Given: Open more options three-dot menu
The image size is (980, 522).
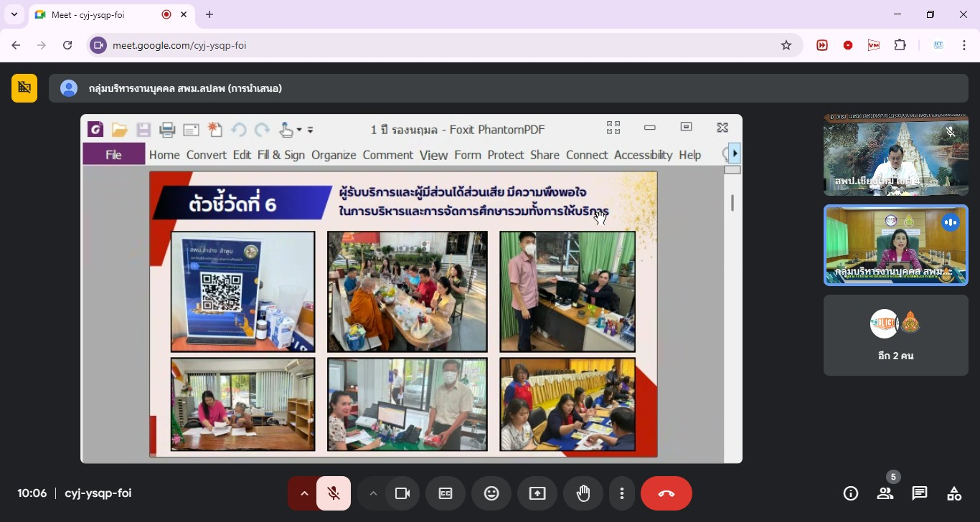Looking at the screenshot, I should (x=622, y=493).
